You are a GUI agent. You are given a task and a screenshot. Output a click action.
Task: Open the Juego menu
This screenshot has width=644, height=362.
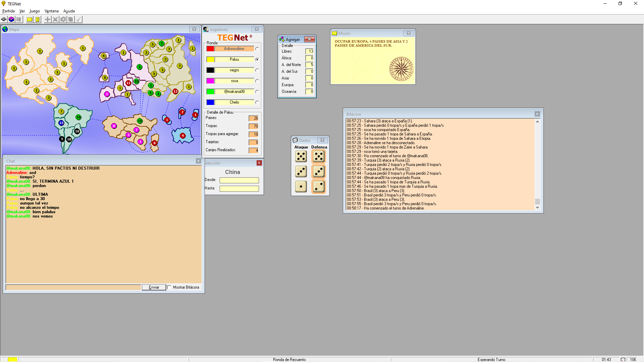(x=35, y=11)
